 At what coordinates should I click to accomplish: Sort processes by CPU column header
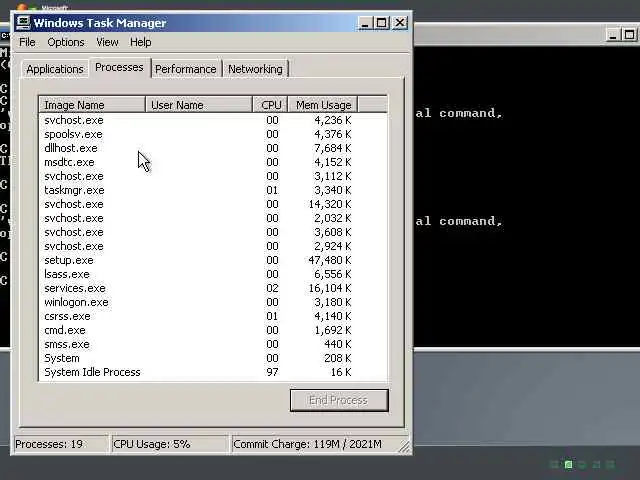(x=270, y=105)
